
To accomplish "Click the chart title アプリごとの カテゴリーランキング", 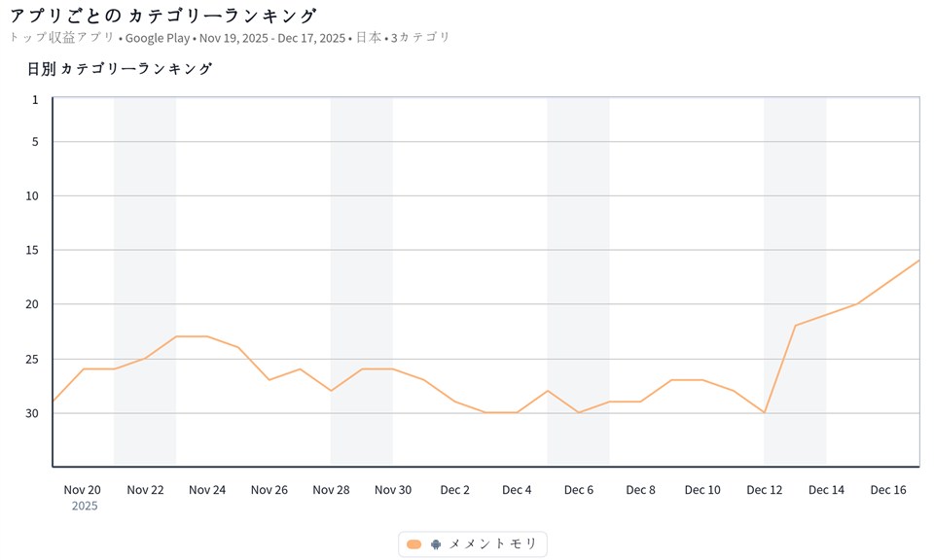I will coord(162,16).
